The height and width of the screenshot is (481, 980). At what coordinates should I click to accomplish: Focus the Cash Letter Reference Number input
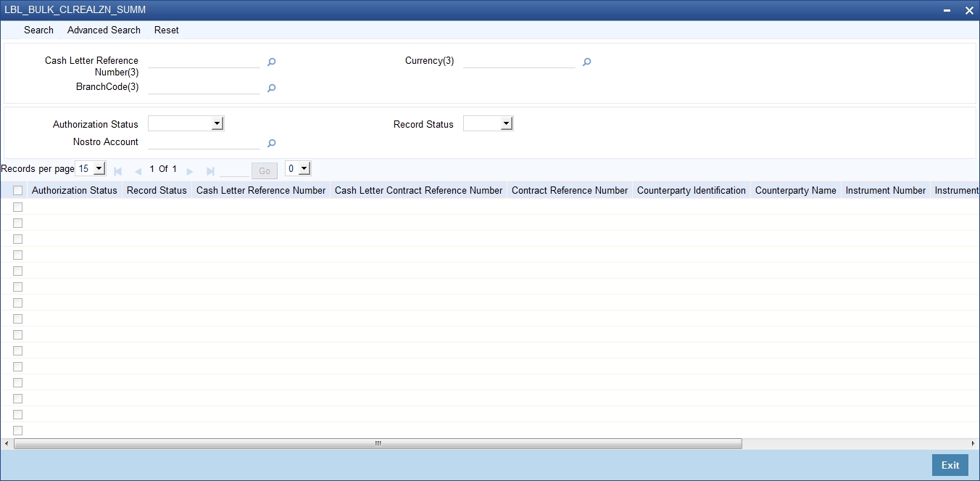tap(204, 62)
